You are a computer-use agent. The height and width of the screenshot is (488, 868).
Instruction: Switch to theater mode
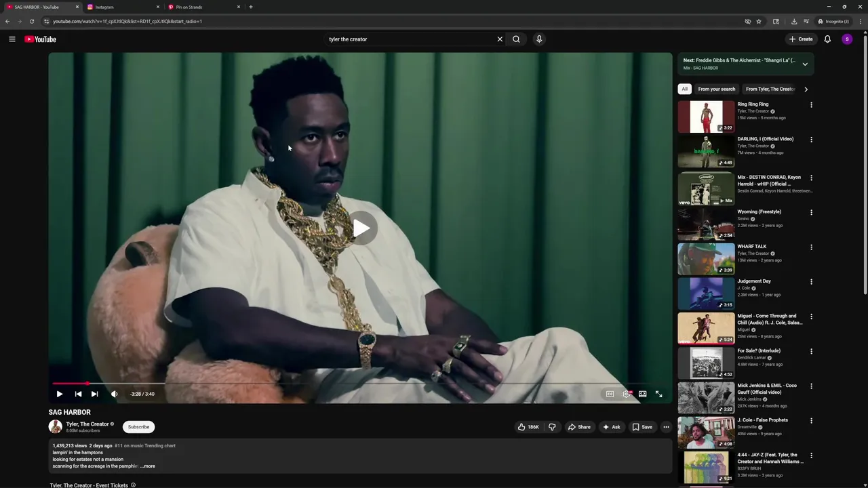642,394
